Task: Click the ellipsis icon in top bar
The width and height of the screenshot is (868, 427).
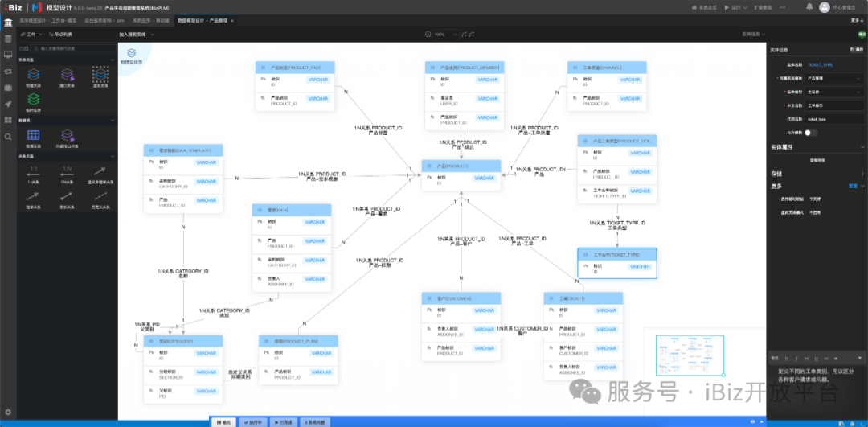Action: (x=782, y=7)
